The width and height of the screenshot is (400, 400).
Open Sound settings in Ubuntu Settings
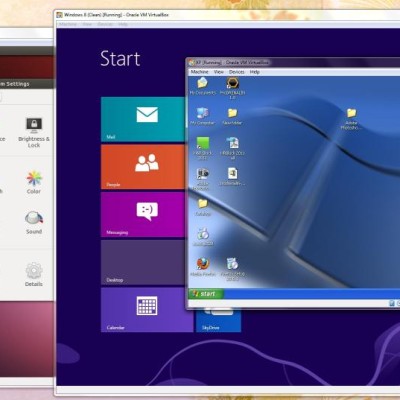click(x=34, y=222)
